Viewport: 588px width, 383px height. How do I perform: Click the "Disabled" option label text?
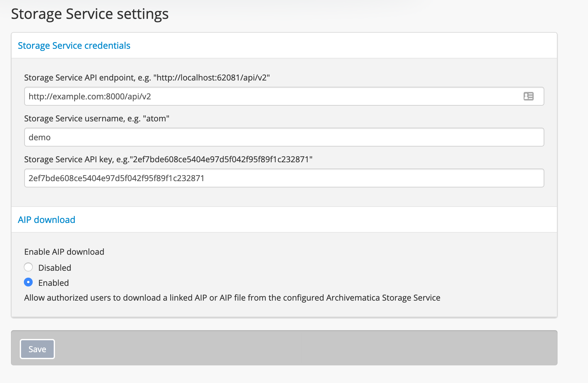pos(55,268)
